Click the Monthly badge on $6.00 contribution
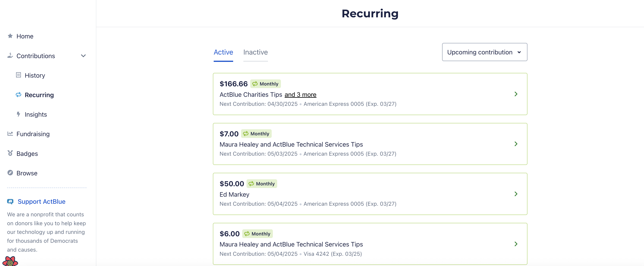644x266 pixels. (x=258, y=234)
